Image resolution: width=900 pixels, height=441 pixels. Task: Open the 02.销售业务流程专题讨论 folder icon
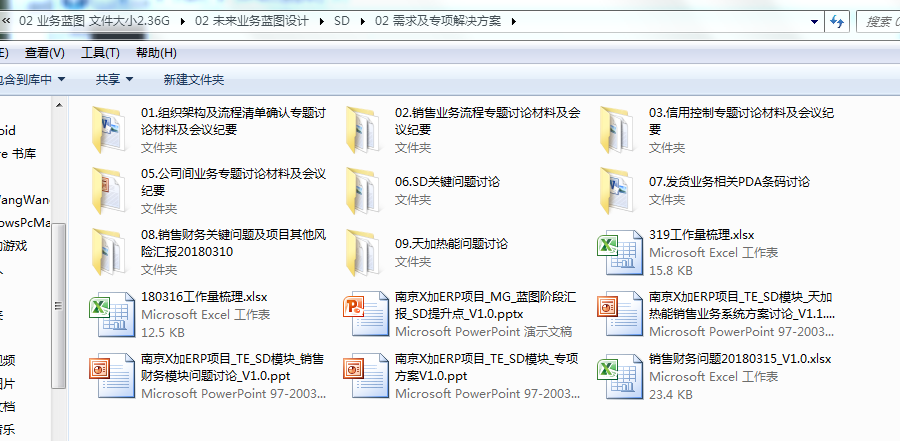point(364,129)
